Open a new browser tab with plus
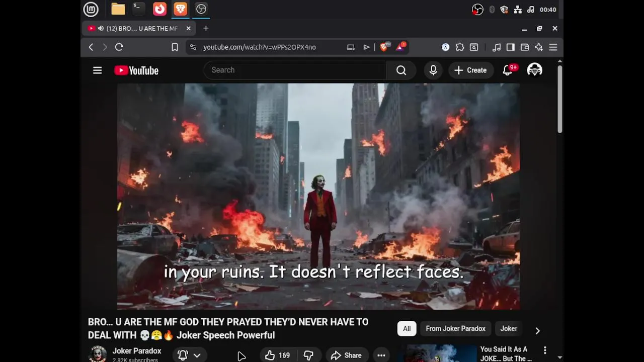The width and height of the screenshot is (644, 362). click(x=206, y=29)
